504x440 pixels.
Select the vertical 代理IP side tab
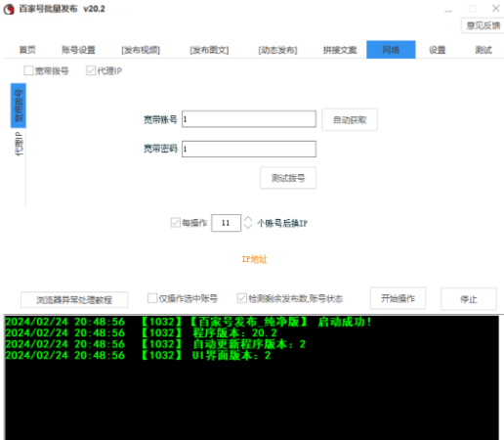(x=19, y=144)
